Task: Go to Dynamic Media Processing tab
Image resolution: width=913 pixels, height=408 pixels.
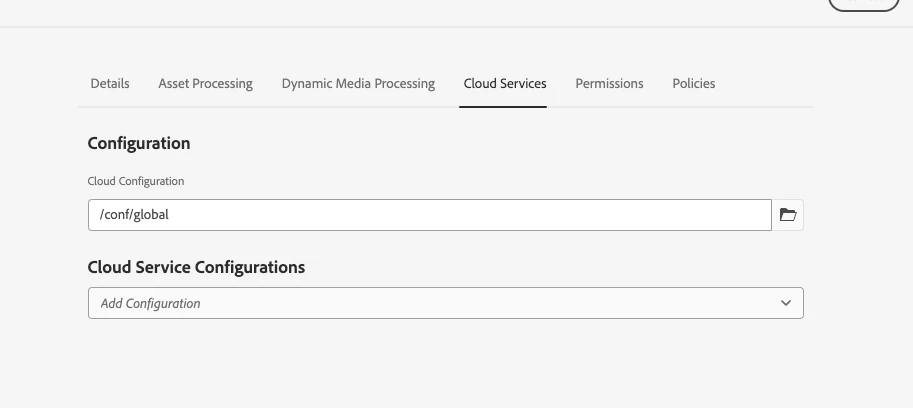Action: point(358,84)
